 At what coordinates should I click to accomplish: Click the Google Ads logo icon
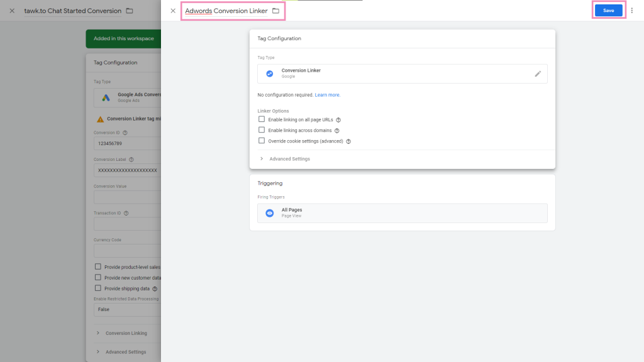106,97
